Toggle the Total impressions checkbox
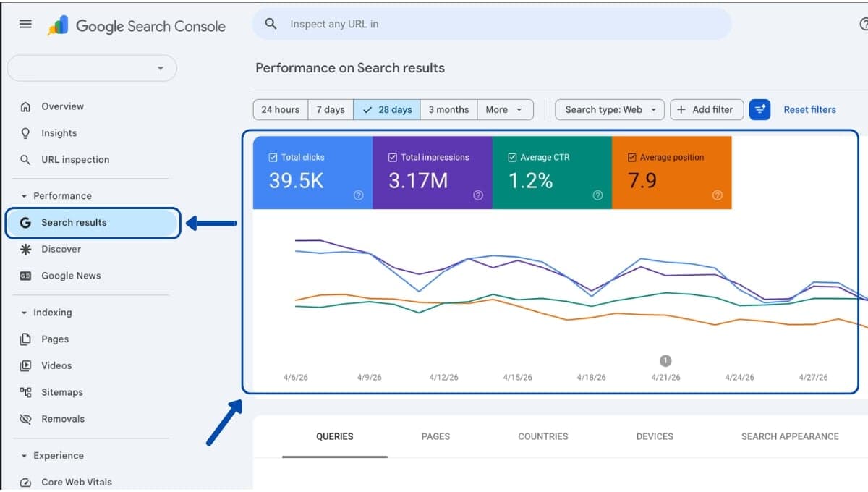868x492 pixels. coord(393,157)
